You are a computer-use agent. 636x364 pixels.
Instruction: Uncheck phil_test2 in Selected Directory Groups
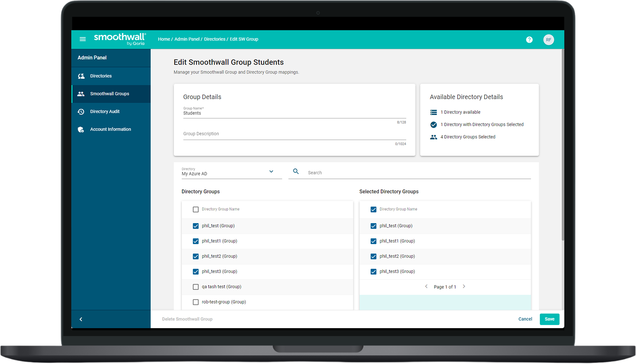[x=373, y=256]
